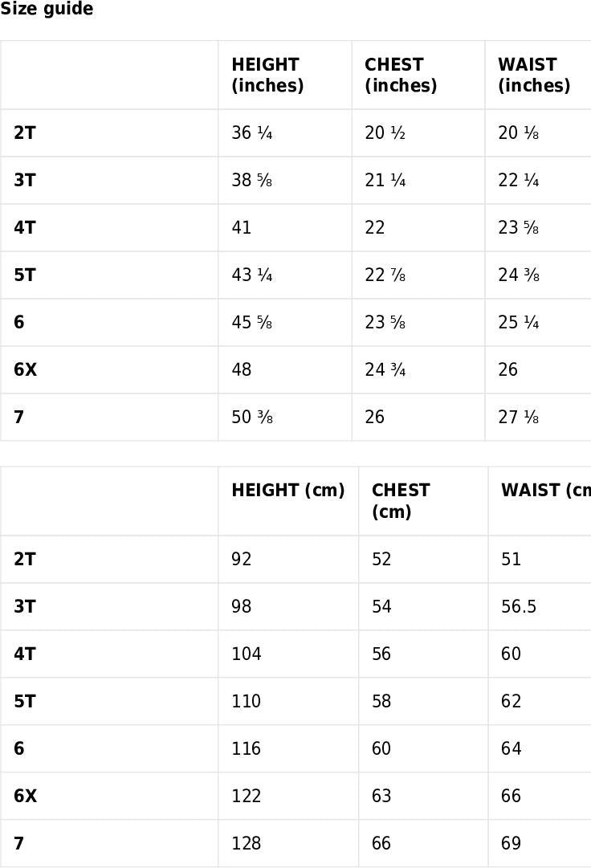Click the 23 ⅝ waist value for 4T

pos(519,227)
